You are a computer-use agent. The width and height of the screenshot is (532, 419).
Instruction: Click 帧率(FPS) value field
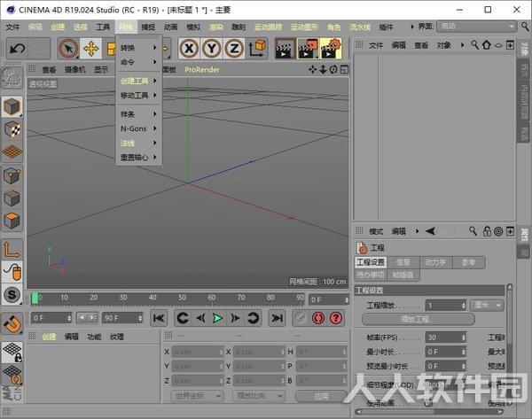tap(445, 338)
